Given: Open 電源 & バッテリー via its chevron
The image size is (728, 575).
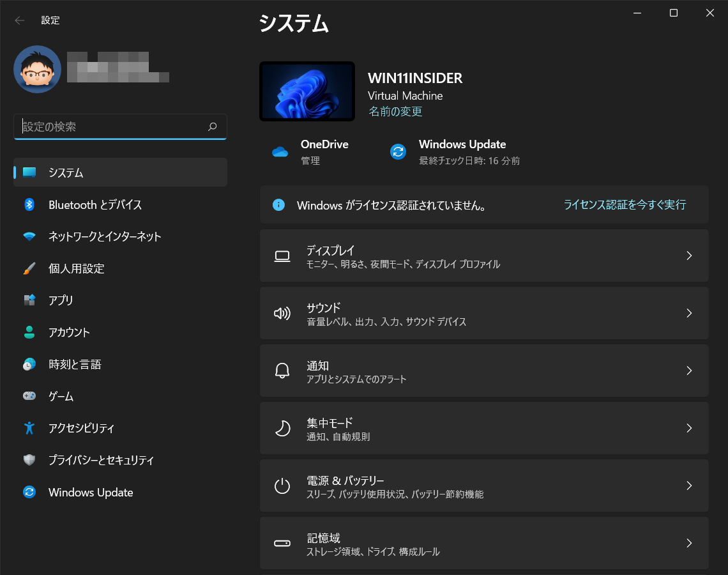Looking at the screenshot, I should pyautogui.click(x=689, y=486).
